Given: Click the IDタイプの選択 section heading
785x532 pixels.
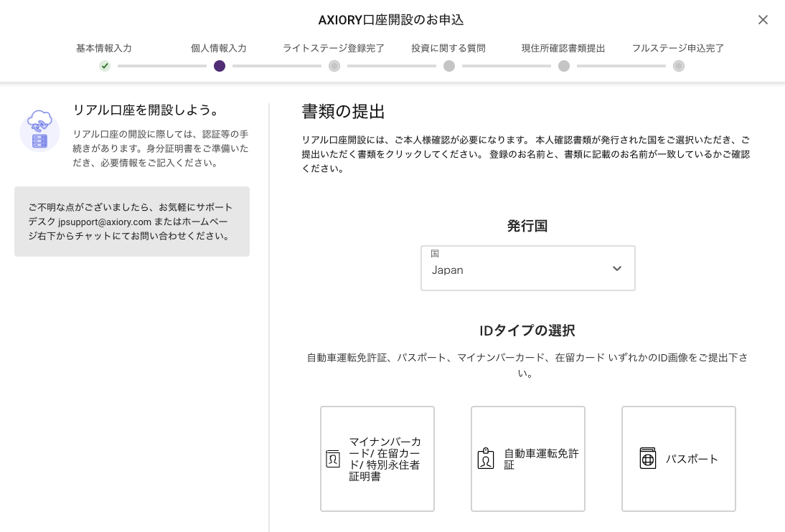Looking at the screenshot, I should 527,331.
